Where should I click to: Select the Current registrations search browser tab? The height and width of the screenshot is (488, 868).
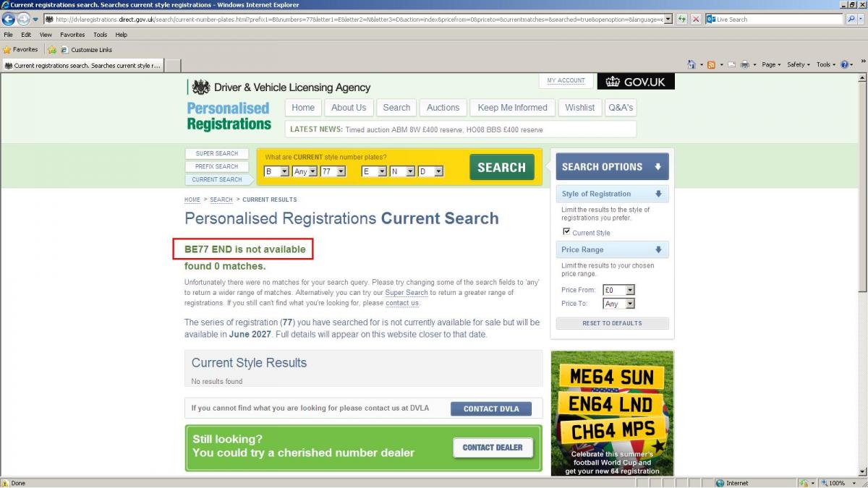tap(82, 65)
